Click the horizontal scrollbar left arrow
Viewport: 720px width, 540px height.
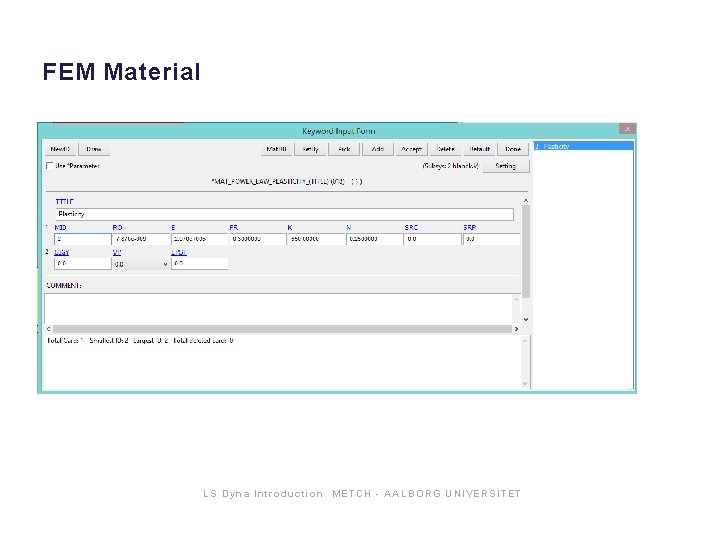click(49, 329)
